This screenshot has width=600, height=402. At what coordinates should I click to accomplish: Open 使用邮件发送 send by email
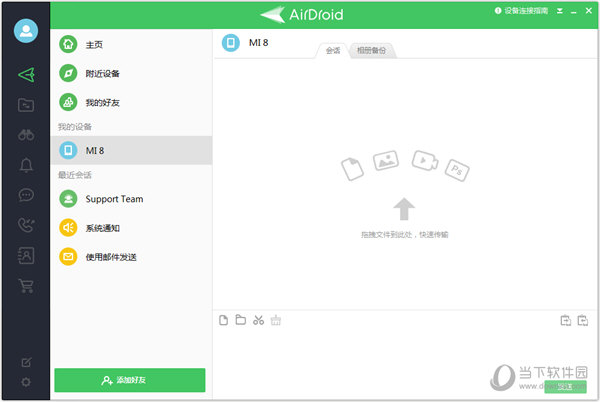[x=131, y=257]
